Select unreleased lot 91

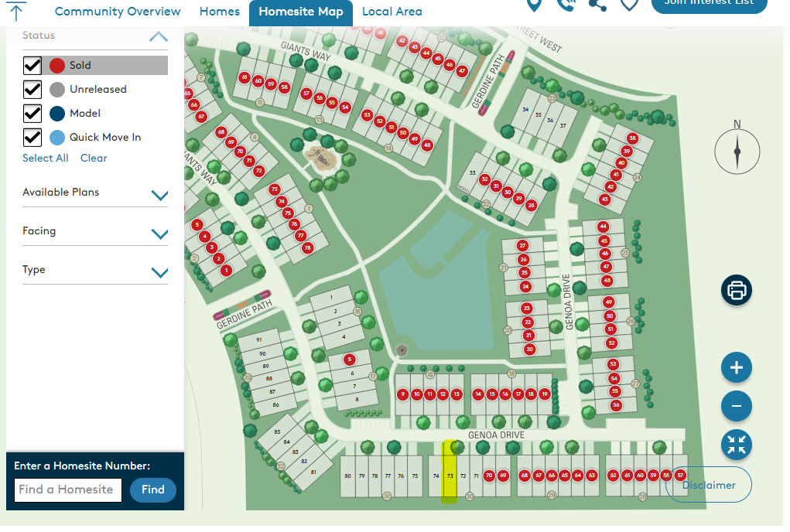click(x=259, y=339)
